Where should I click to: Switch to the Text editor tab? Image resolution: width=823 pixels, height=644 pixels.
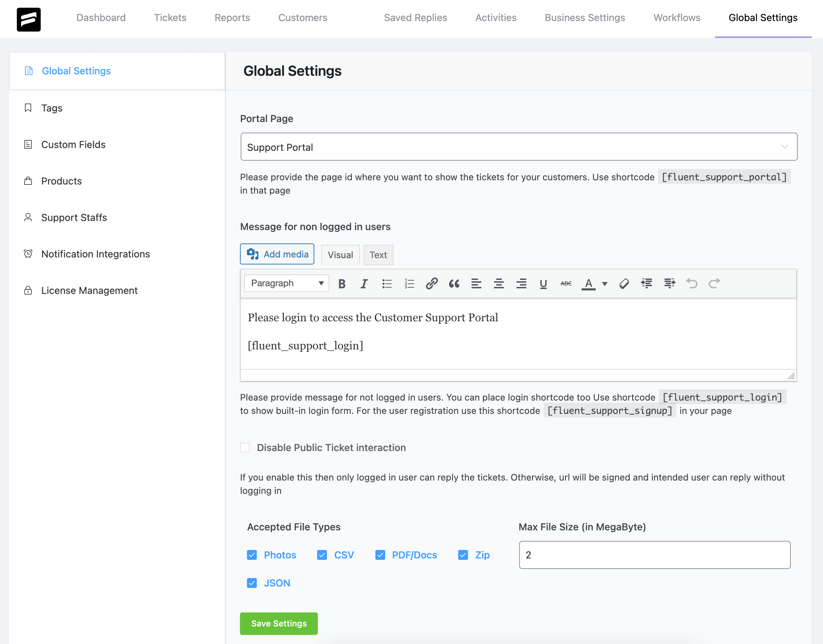pos(377,255)
